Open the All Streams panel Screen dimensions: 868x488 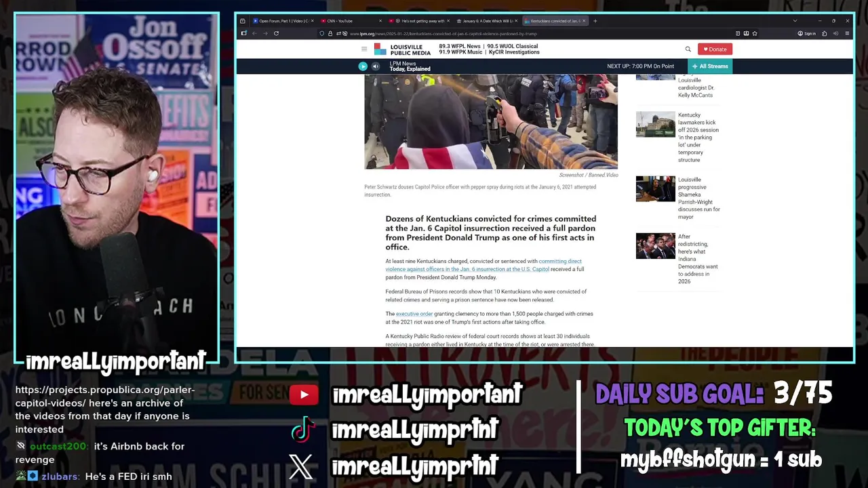(710, 66)
